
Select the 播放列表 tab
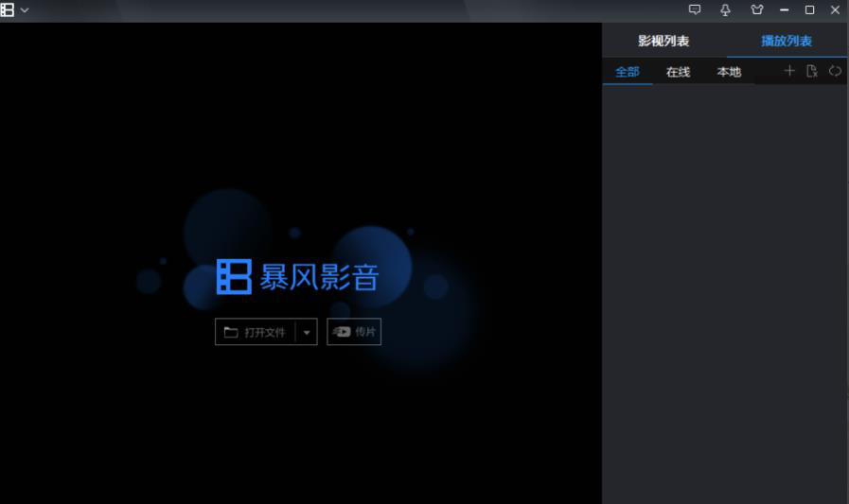coord(787,42)
